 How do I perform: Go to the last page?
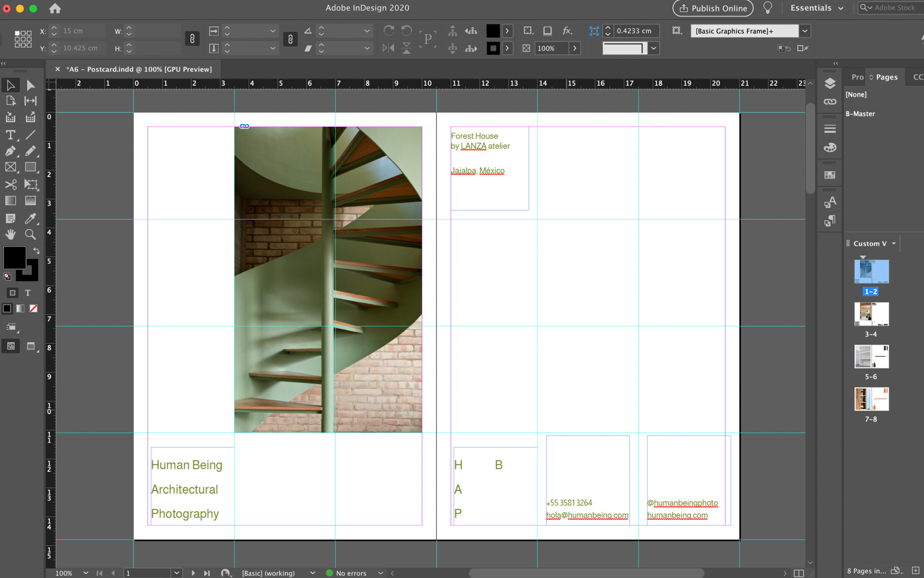207,573
